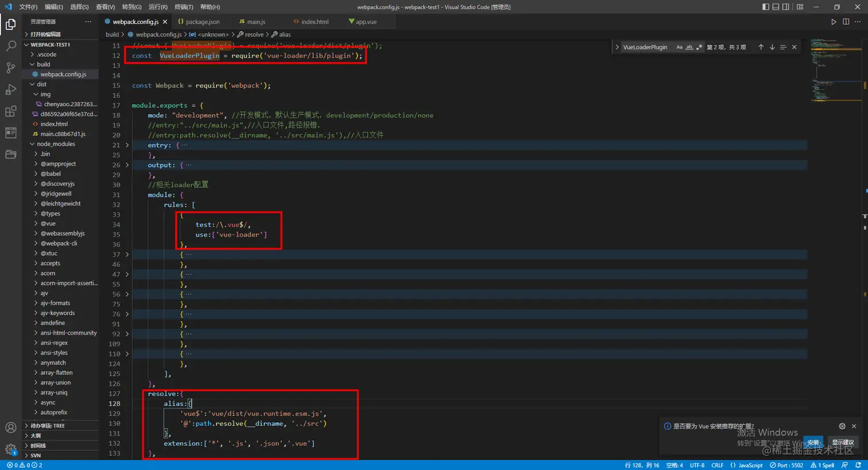
Task: Toggle the secondary sidebar layout icon
Action: [785, 7]
